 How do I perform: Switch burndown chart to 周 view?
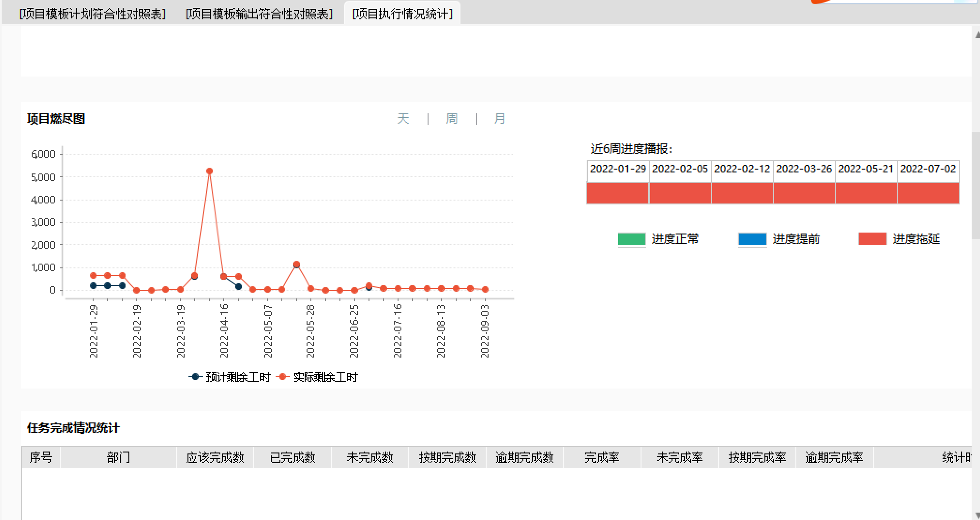tap(451, 119)
